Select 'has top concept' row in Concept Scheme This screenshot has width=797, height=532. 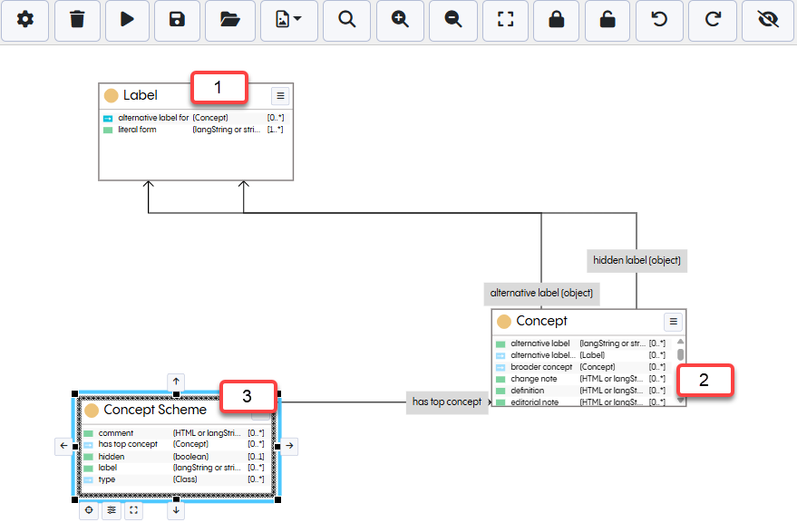coord(174,445)
